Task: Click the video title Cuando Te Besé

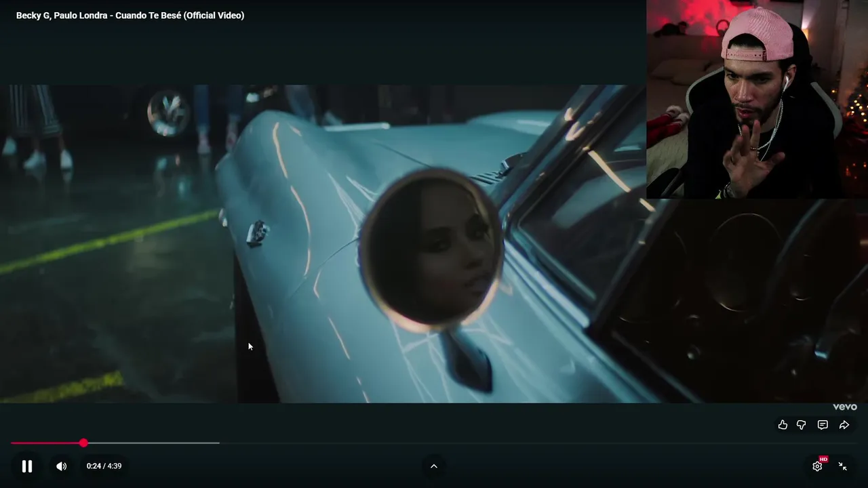Action: 130,16
